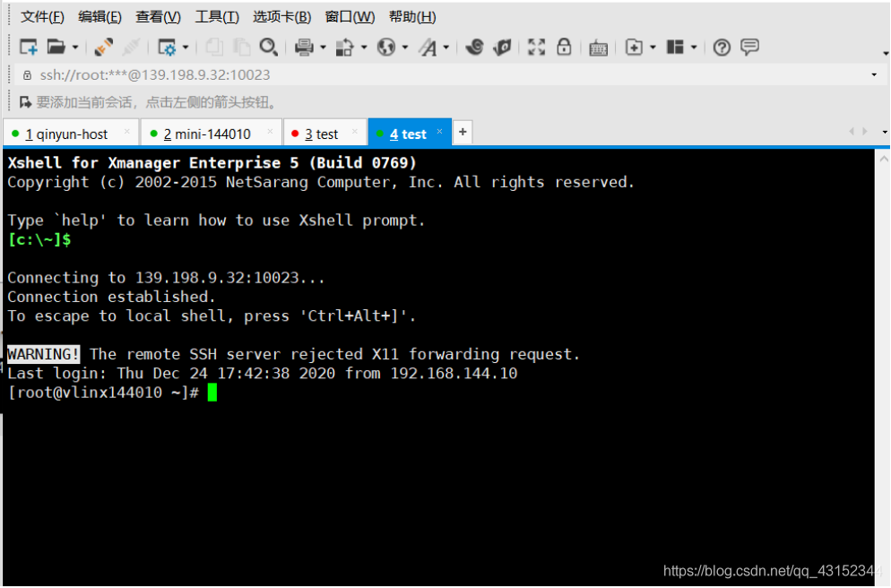Click the terminal prompt line [root@vlinx144010 ~]#
891x588 pixels.
[103, 393]
